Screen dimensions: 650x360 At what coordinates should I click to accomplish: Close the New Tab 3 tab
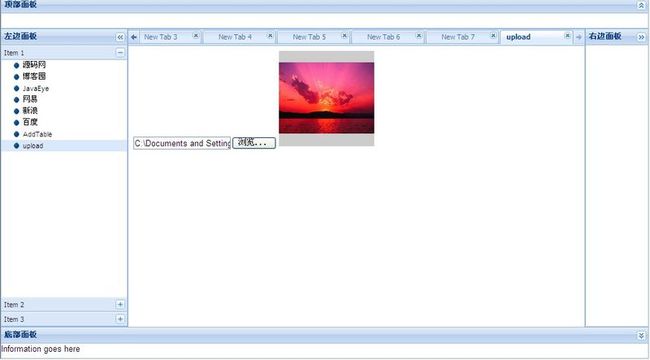tap(196, 36)
